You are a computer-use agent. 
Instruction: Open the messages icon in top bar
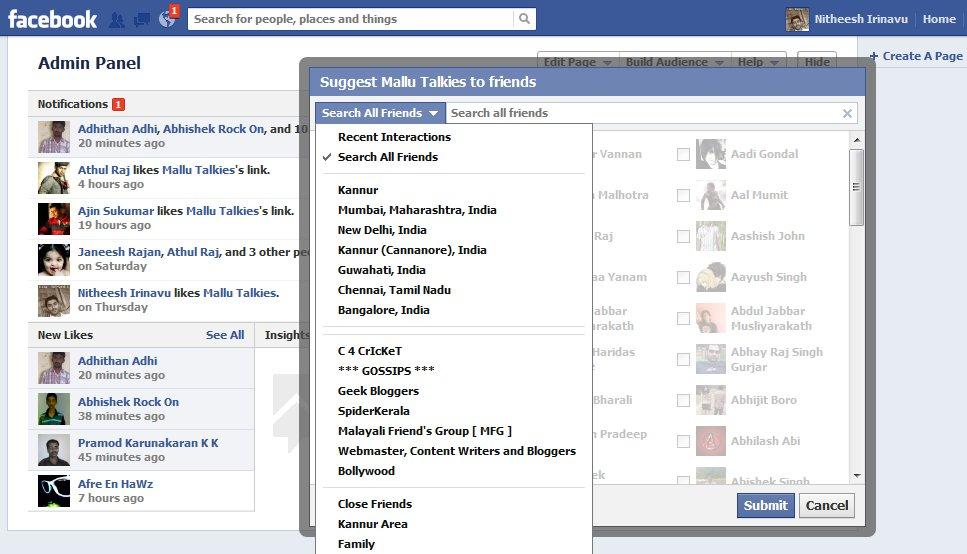(x=142, y=20)
